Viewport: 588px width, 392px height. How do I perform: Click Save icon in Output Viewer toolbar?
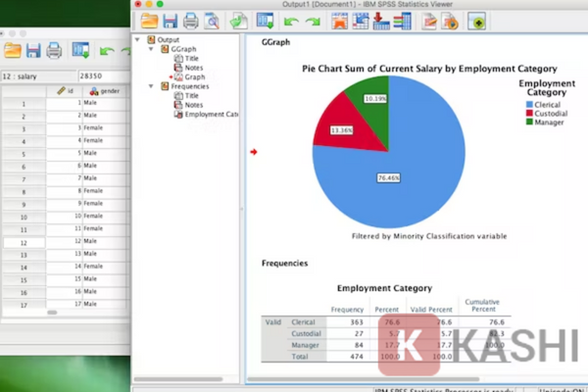point(171,21)
